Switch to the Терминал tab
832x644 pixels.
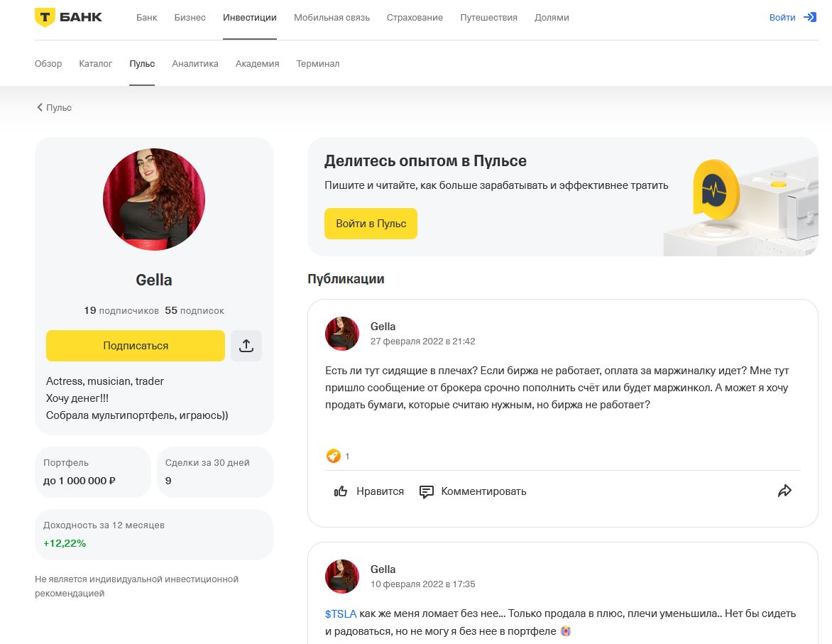click(x=318, y=63)
